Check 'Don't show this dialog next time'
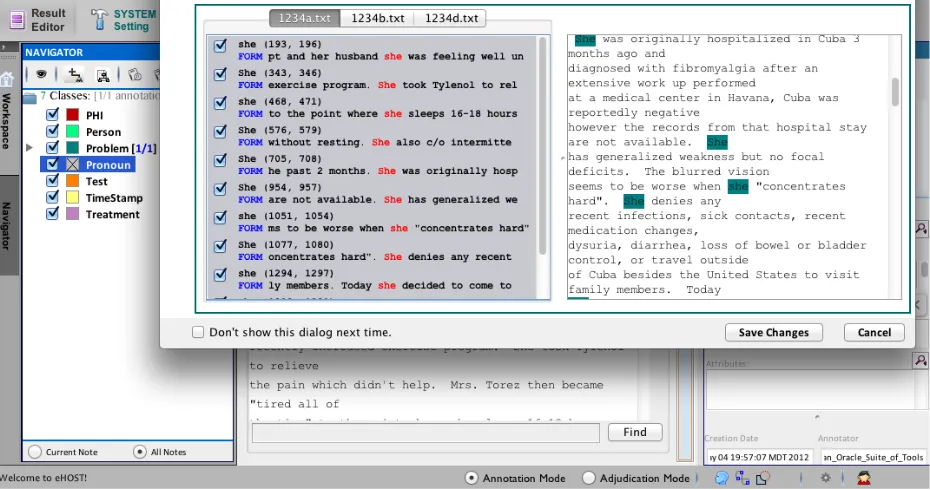This screenshot has height=490, width=930. 198,332
